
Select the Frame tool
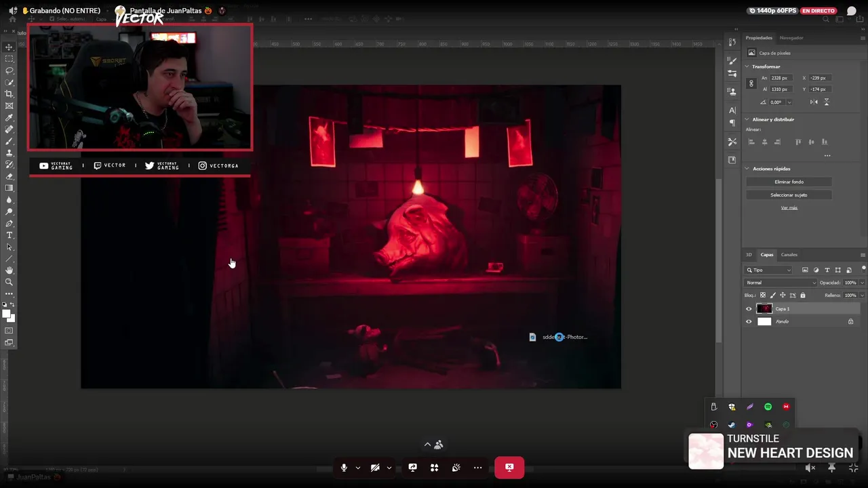[9, 106]
